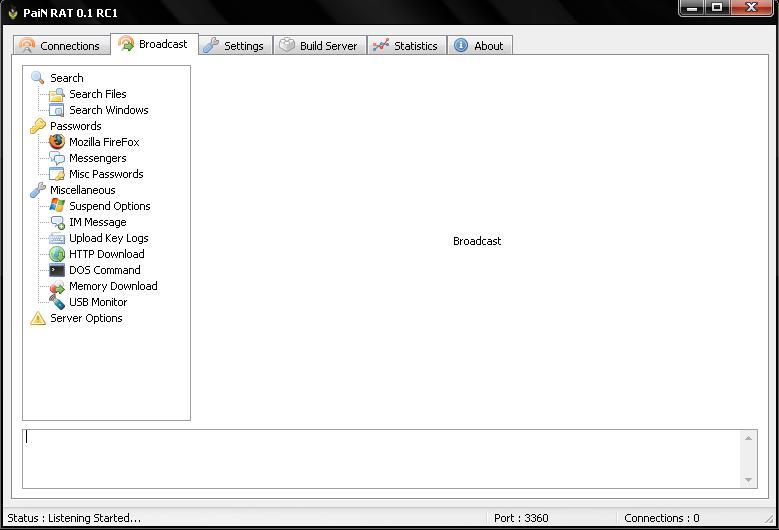Click the 'Status : Listening Started...' text
The height and width of the screenshot is (530, 779).
(74, 518)
